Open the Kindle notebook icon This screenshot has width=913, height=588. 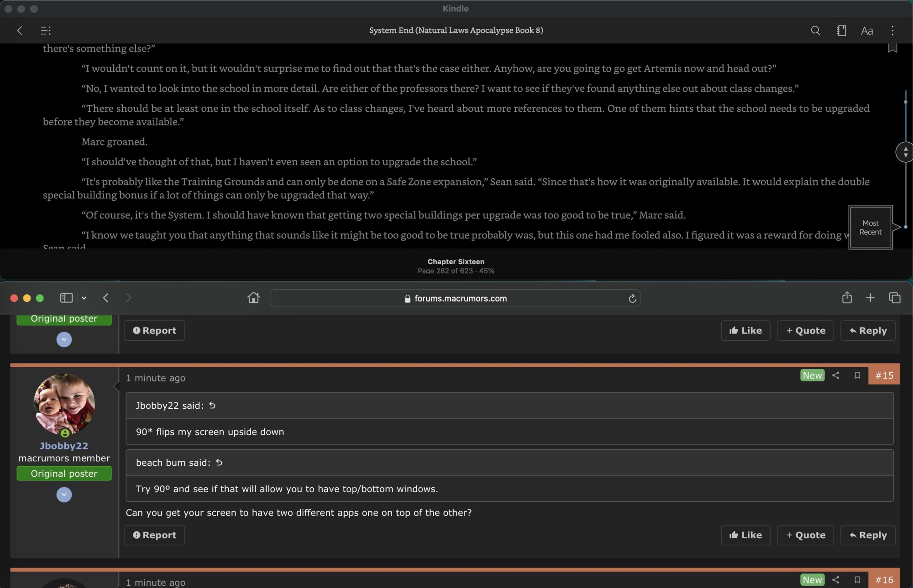tap(841, 31)
